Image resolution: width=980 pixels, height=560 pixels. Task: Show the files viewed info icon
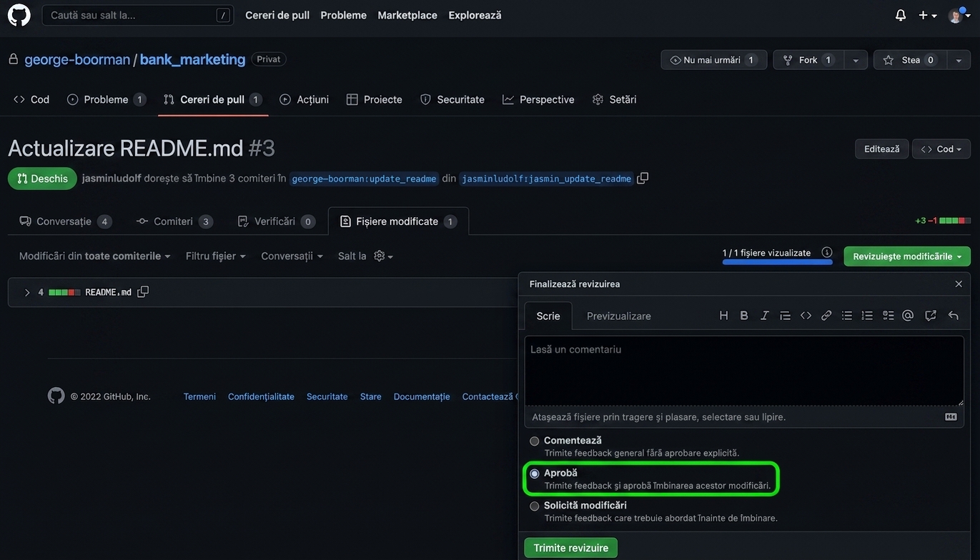tap(827, 252)
